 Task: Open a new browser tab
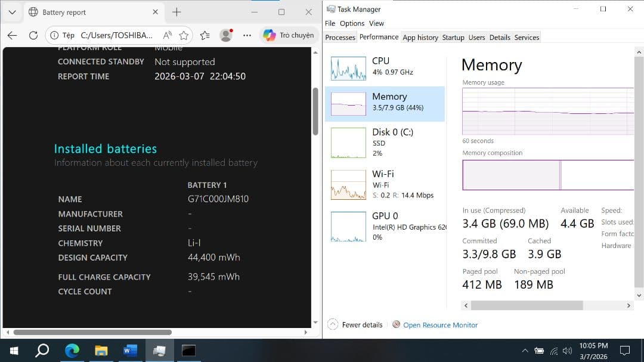pos(177,12)
